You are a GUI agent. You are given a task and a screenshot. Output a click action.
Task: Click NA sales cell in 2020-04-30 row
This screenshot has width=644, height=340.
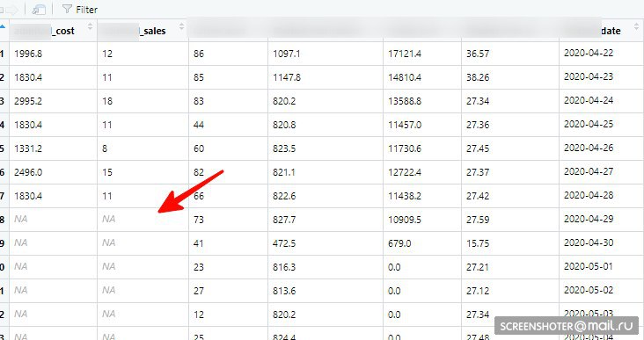point(109,243)
